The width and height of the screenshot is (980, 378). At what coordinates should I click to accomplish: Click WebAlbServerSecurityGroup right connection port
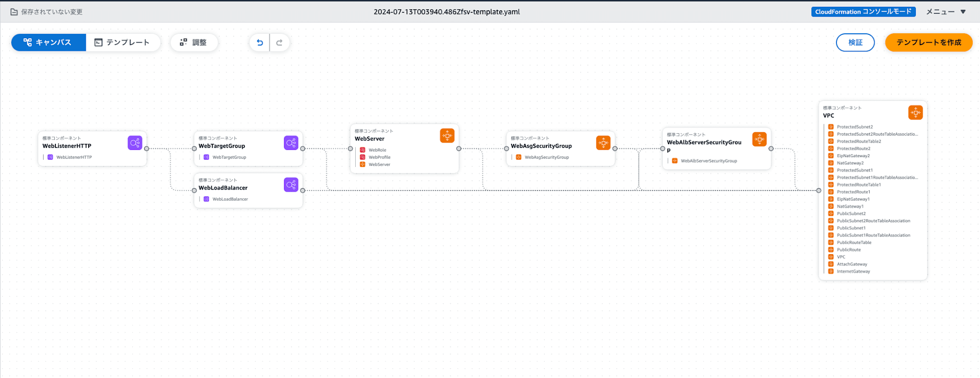pos(771,148)
